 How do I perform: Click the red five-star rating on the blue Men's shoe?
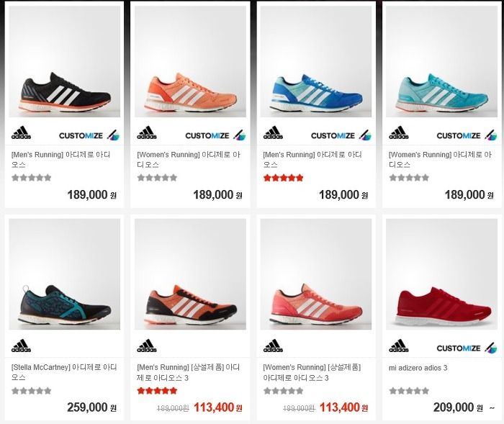coord(283,178)
